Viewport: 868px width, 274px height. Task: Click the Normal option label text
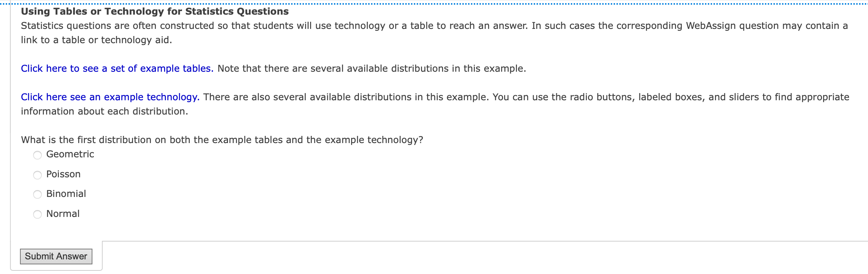(62, 213)
